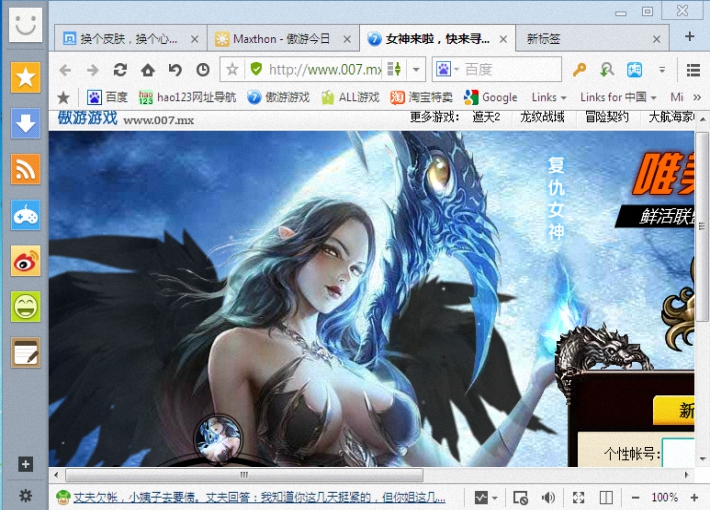This screenshot has width=710, height=510.
Task: Open green smiley face sidebar icon
Action: (x=25, y=307)
